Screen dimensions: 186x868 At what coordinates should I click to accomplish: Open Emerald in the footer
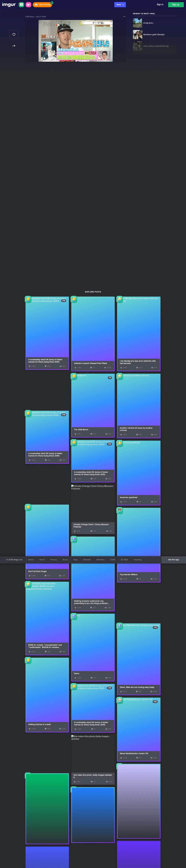point(87,560)
